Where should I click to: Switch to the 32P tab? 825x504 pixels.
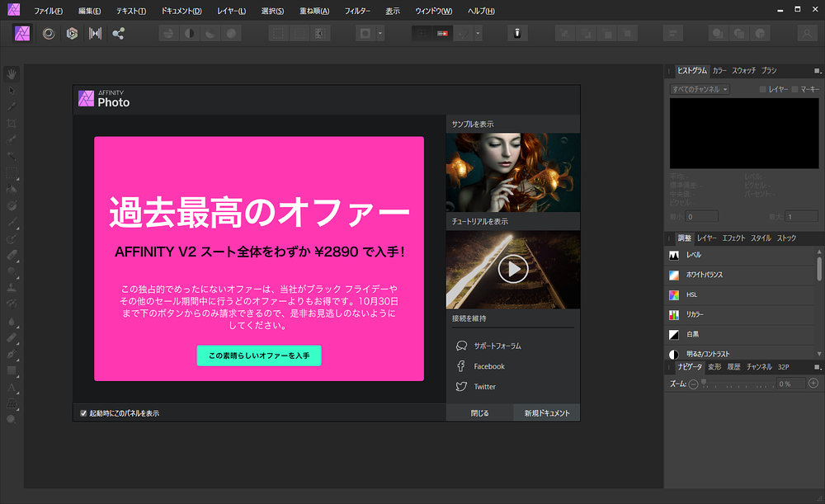pos(784,367)
